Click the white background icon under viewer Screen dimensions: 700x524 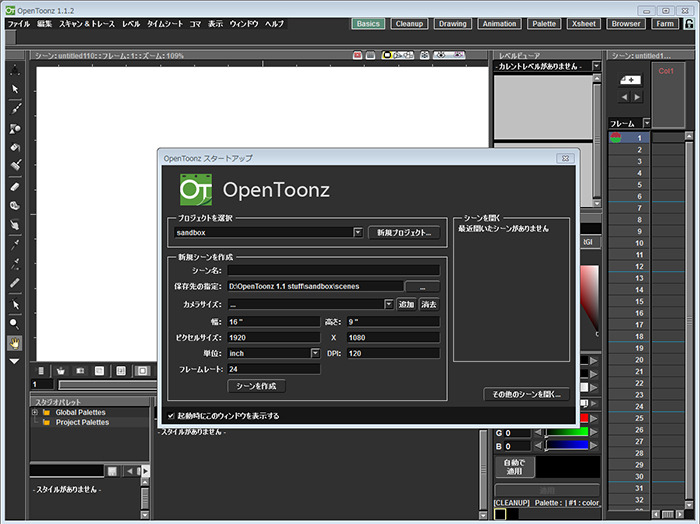100,371
